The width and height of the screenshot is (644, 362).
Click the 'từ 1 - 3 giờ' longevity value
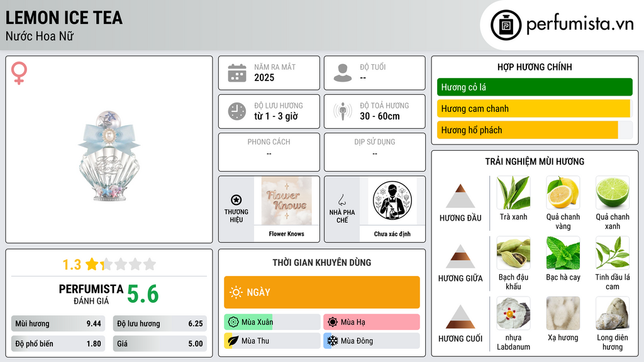(276, 116)
